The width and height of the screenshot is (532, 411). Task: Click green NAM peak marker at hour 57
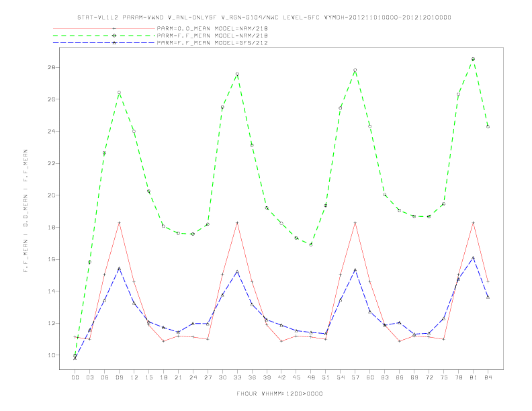point(355,71)
